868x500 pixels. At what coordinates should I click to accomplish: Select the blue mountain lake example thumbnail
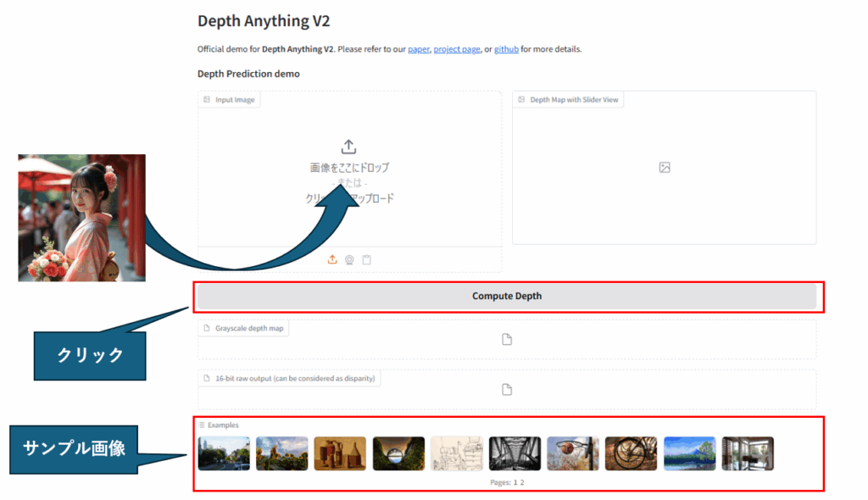click(690, 453)
